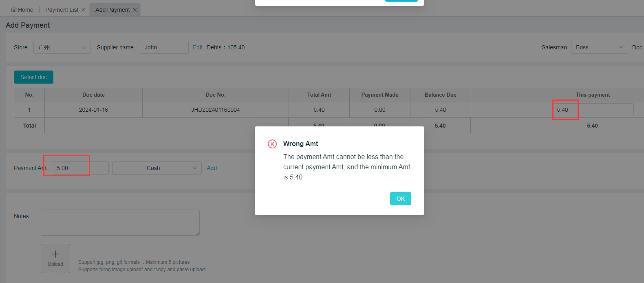Image resolution: width=644 pixels, height=283 pixels.
Task: Expand the Salesman dropdown showing Boss
Action: pos(599,47)
